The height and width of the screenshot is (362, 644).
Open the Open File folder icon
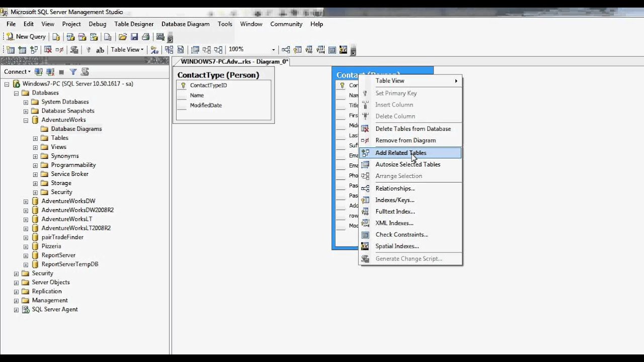(122, 37)
